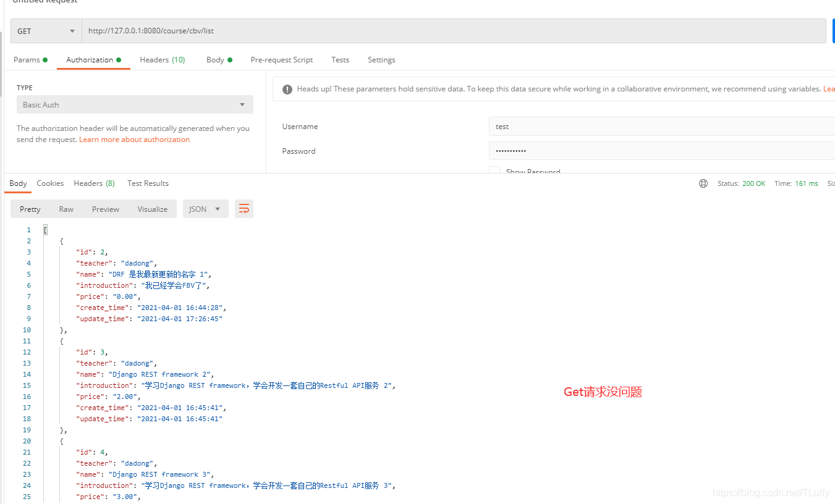The width and height of the screenshot is (835, 504).
Task: Click the "id": 2 line
Action: (x=92, y=252)
